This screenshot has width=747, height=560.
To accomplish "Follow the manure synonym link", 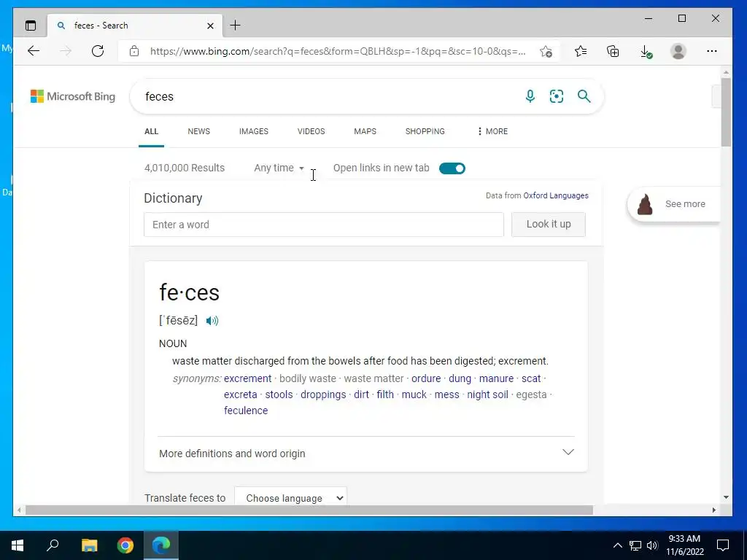I will [496, 378].
